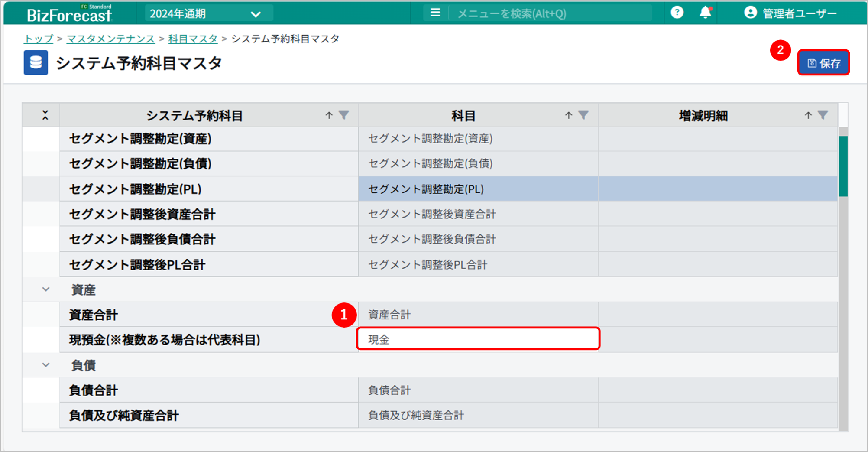
Task: Navigate to 科目マスタ breadcrumb
Action: tap(193, 39)
